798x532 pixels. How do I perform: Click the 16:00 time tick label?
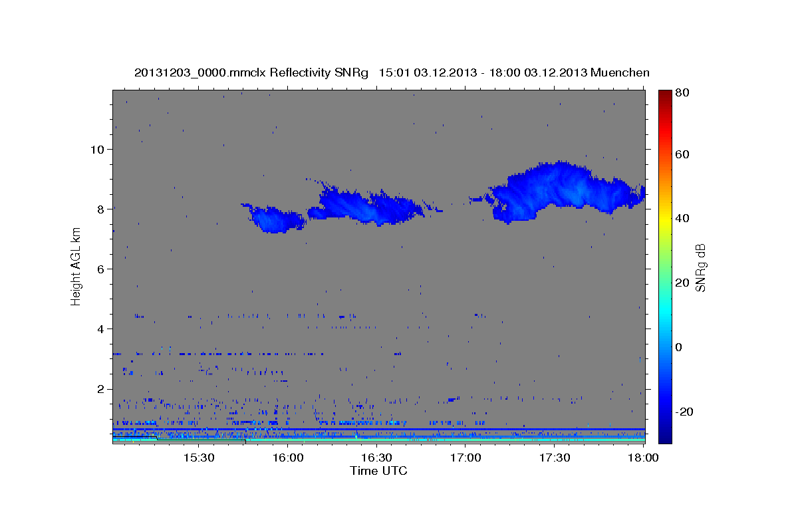coord(287,458)
